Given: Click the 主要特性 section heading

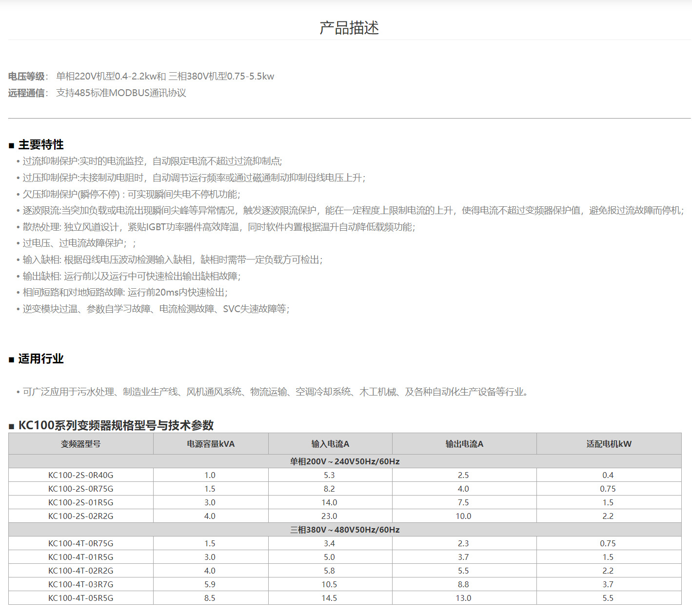Looking at the screenshot, I should [41, 144].
